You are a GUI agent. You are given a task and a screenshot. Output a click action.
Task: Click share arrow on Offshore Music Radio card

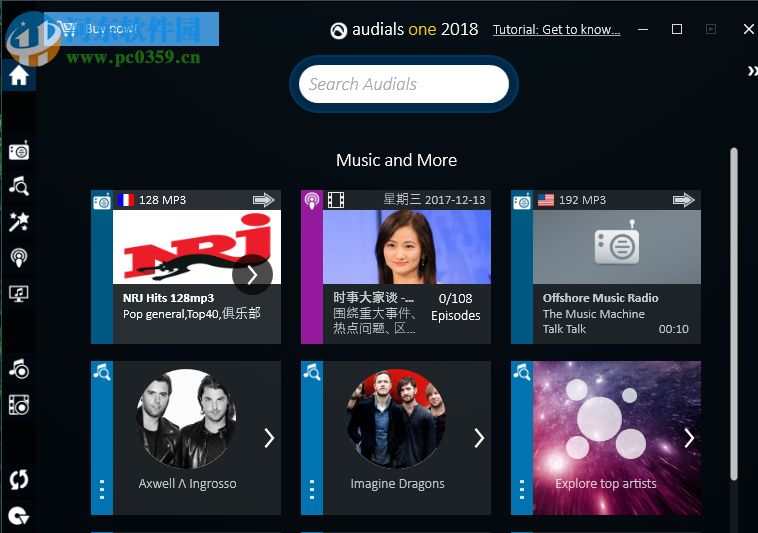pos(684,200)
